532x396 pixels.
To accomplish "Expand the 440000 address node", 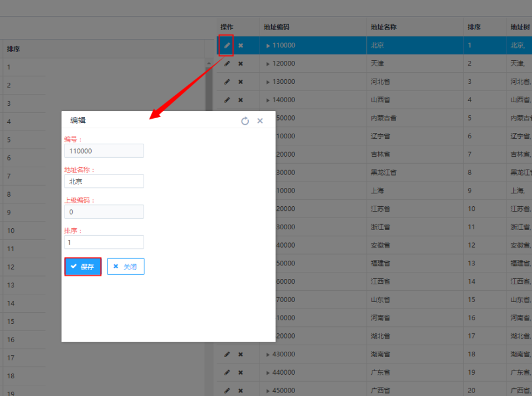I will pos(268,373).
